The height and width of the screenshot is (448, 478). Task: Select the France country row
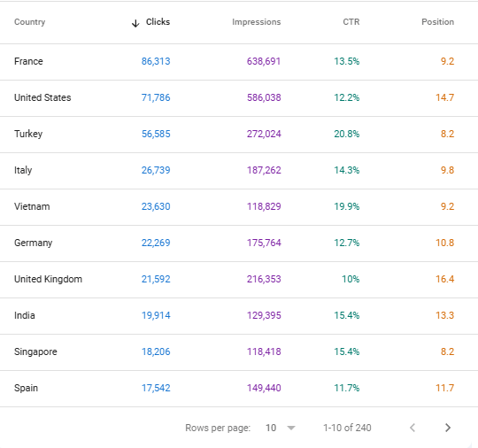click(239, 62)
